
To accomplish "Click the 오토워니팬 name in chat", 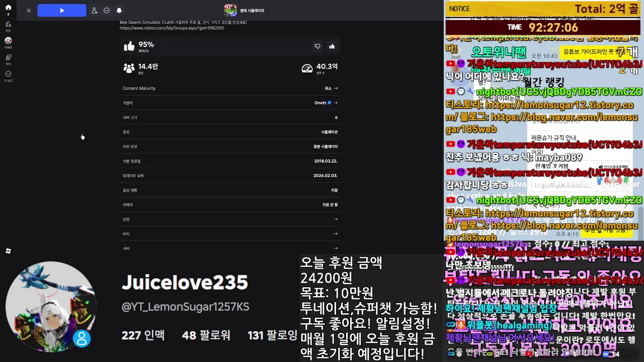I will (499, 52).
